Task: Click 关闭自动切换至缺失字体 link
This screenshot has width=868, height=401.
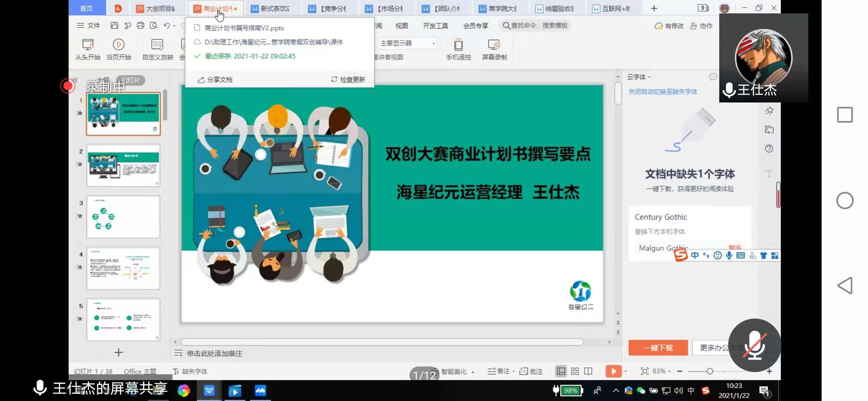Action: [x=662, y=91]
